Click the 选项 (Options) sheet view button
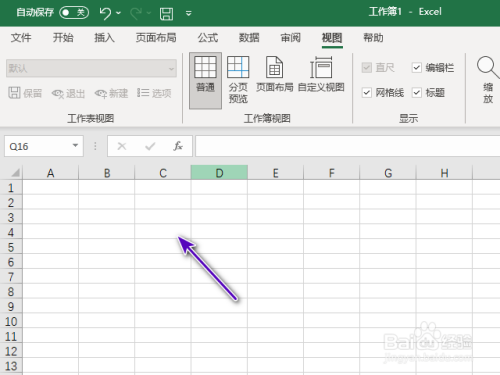 click(154, 93)
